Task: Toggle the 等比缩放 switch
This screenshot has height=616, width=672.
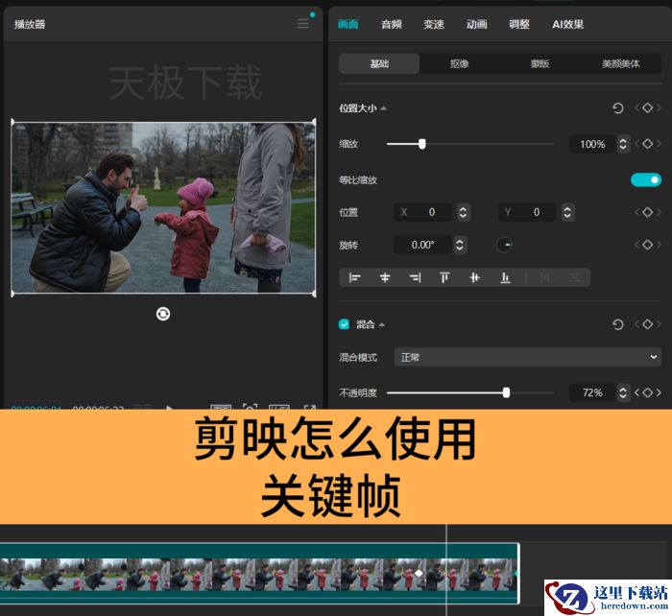Action: click(646, 180)
